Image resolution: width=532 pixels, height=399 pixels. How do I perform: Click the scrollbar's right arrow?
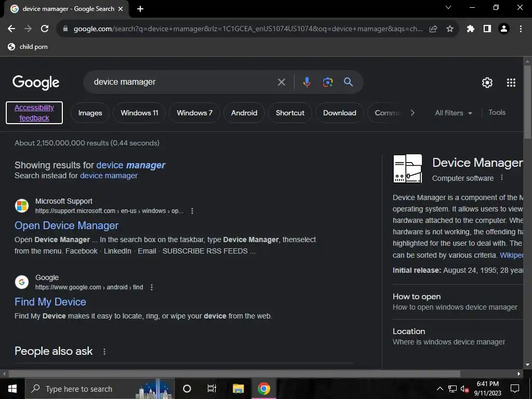(519, 374)
